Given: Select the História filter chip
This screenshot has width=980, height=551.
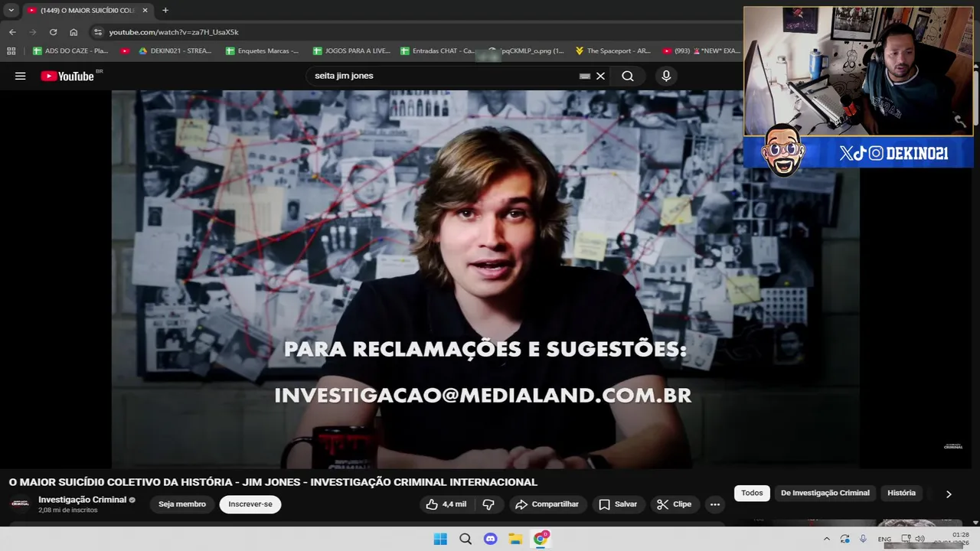Looking at the screenshot, I should (901, 493).
